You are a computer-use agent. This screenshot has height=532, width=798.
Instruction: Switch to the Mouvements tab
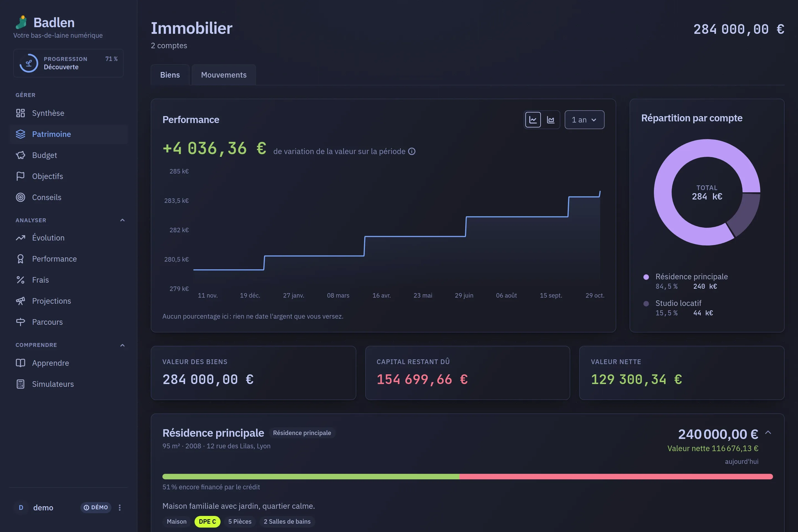click(224, 75)
